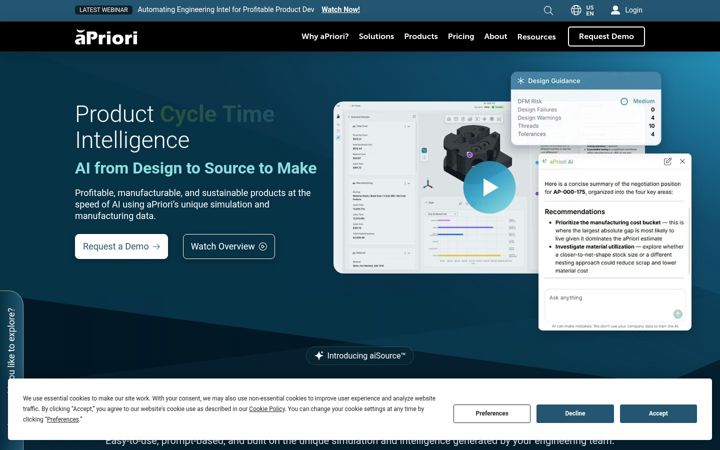Image resolution: width=720 pixels, height=450 pixels.
Task: Open the Products menu
Action: click(x=421, y=36)
